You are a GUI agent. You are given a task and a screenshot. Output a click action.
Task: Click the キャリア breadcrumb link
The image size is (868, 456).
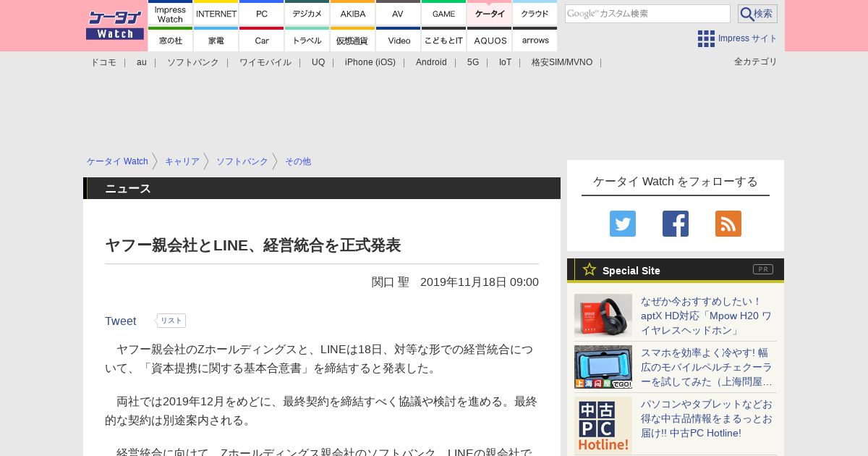click(182, 161)
